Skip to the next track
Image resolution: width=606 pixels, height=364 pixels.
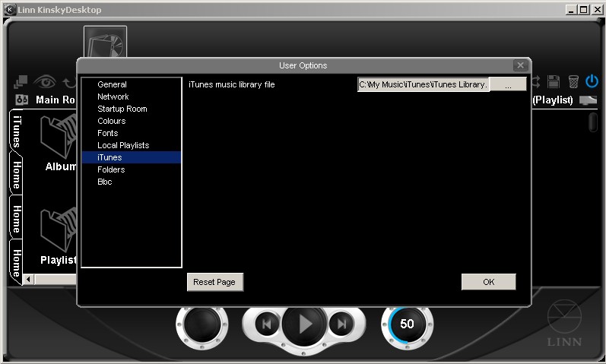coord(341,324)
